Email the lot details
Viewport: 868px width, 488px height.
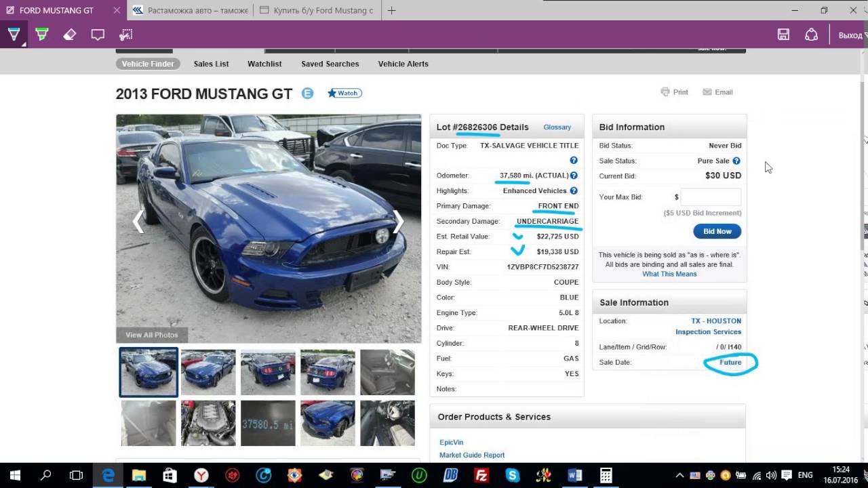717,92
